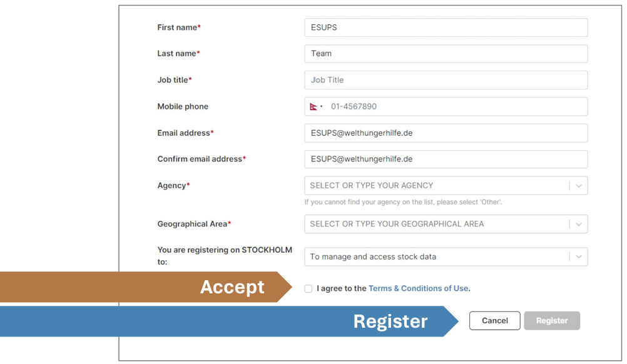This screenshot has height=364, width=627.
Task: Check the Terms & Conditions agreement box
Action: (308, 289)
